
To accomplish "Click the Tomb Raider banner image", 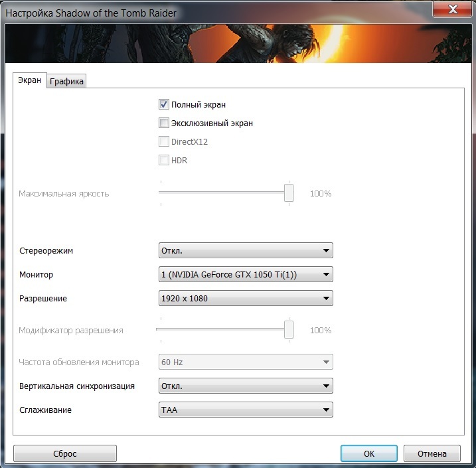I will (x=238, y=44).
